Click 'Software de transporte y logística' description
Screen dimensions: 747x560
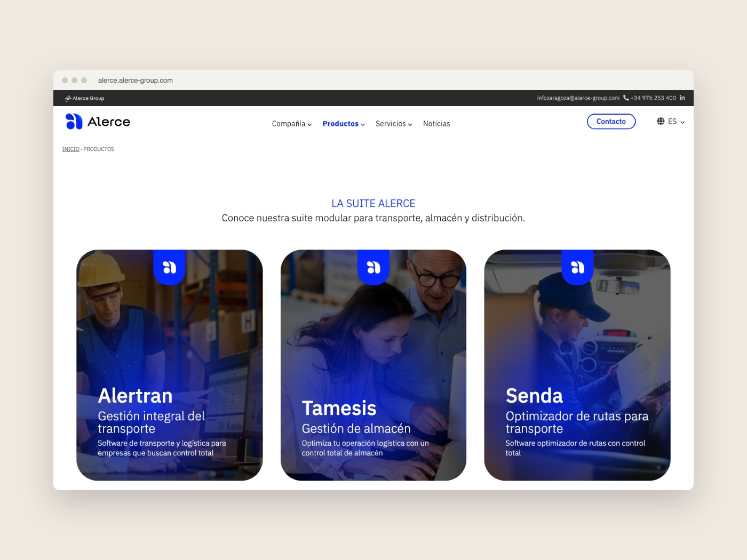pyautogui.click(x=162, y=448)
